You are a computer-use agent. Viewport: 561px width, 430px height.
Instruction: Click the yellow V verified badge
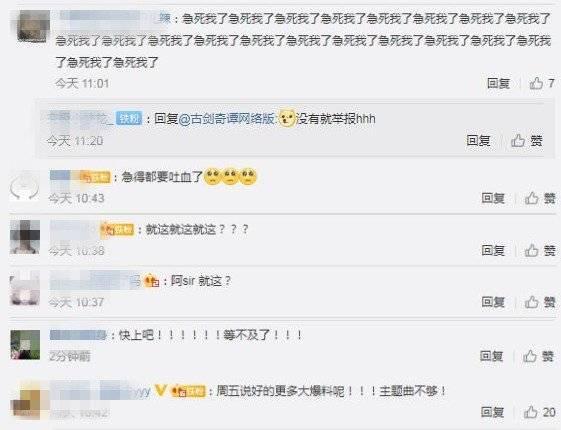pyautogui.click(x=161, y=390)
